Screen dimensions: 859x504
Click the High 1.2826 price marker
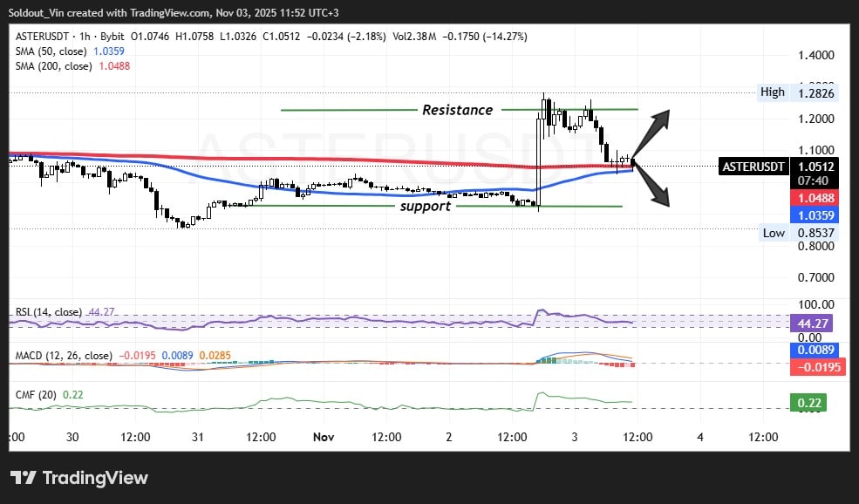tap(795, 93)
